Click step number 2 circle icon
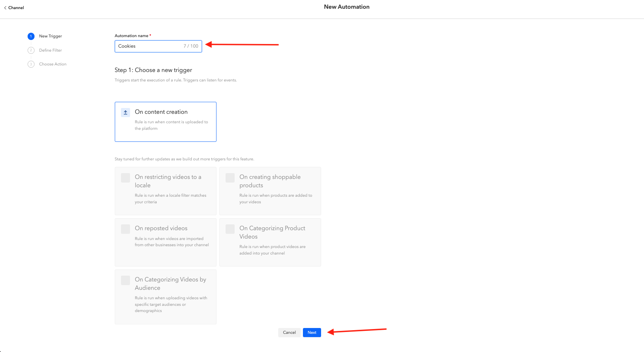Screen dimensions: 644x352 click(x=31, y=50)
